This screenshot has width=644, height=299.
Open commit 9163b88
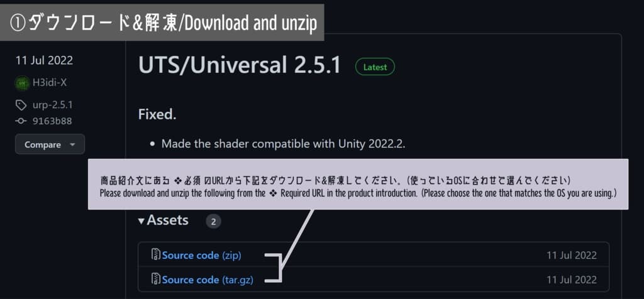click(52, 121)
